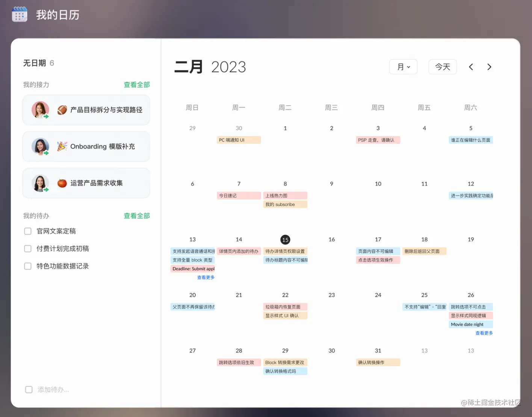532x417 pixels.
Task: Click the 添加待办 input field
Action: (x=86, y=390)
